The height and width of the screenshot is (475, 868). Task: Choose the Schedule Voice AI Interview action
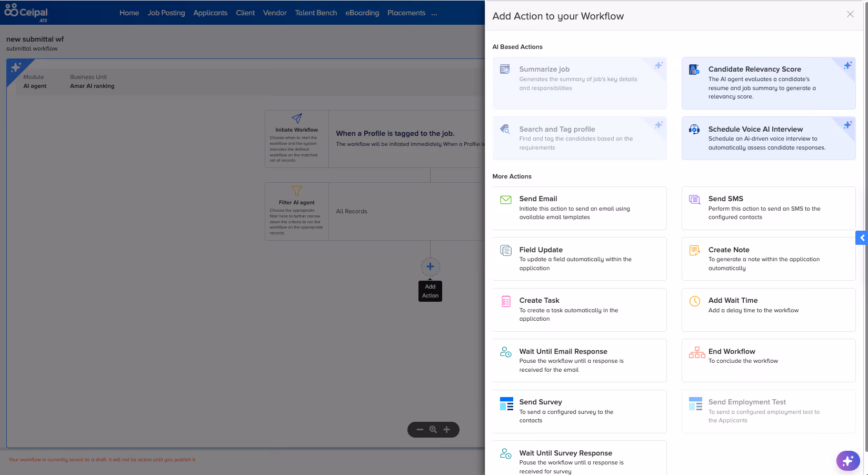[x=769, y=138]
